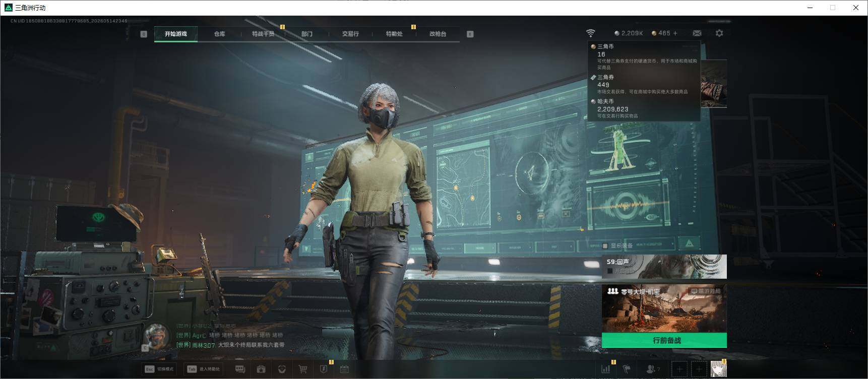
Task: Add currency with the plus next to 465
Action: point(675,33)
